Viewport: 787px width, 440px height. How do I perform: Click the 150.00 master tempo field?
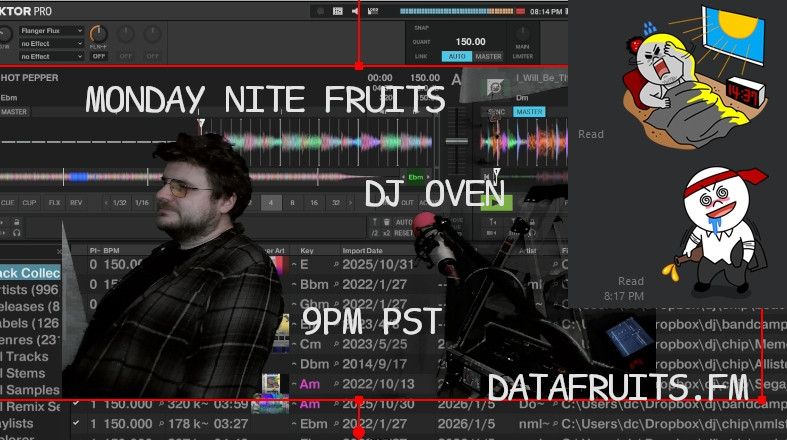pyautogui.click(x=470, y=42)
